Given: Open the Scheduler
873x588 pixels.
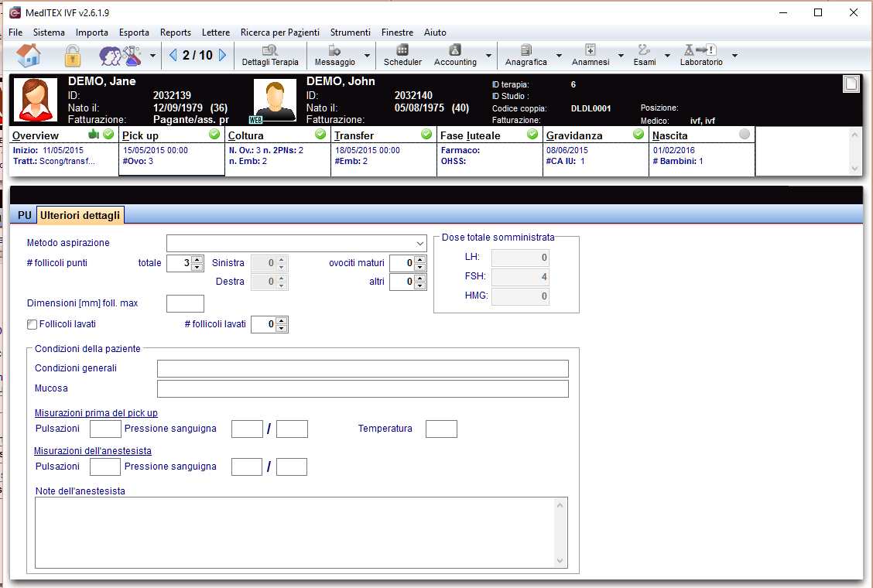Looking at the screenshot, I should tap(402, 56).
